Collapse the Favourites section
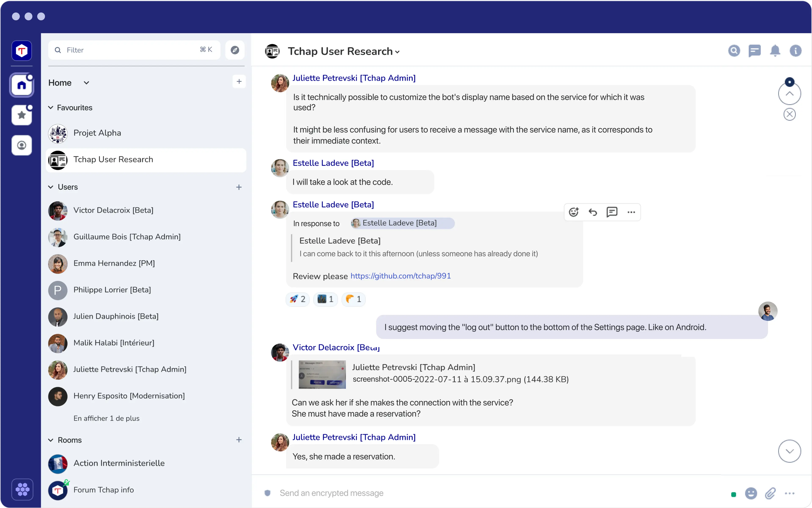 pos(51,107)
